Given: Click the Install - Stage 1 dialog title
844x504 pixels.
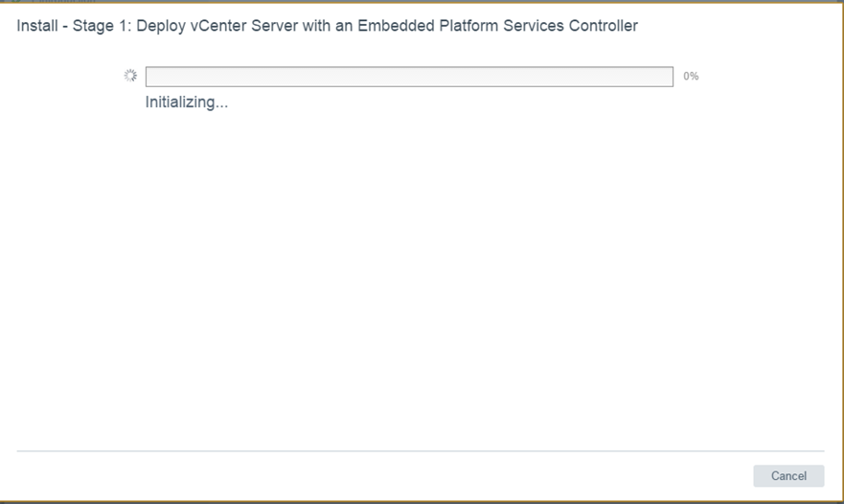Looking at the screenshot, I should pos(327,26).
